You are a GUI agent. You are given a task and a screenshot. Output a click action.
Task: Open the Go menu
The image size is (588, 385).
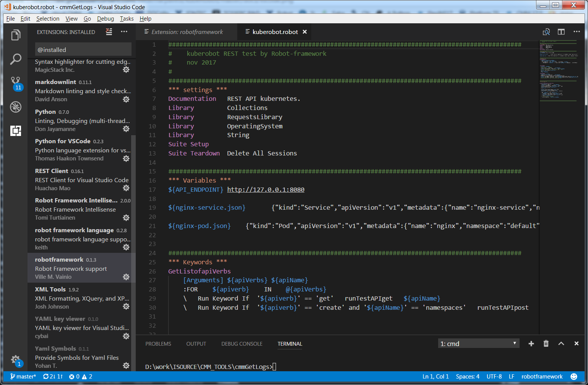pyautogui.click(x=87, y=18)
